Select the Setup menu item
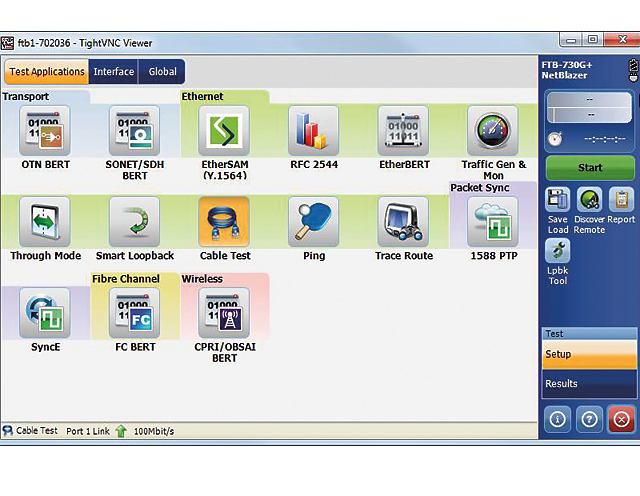640x496 pixels. [589, 354]
